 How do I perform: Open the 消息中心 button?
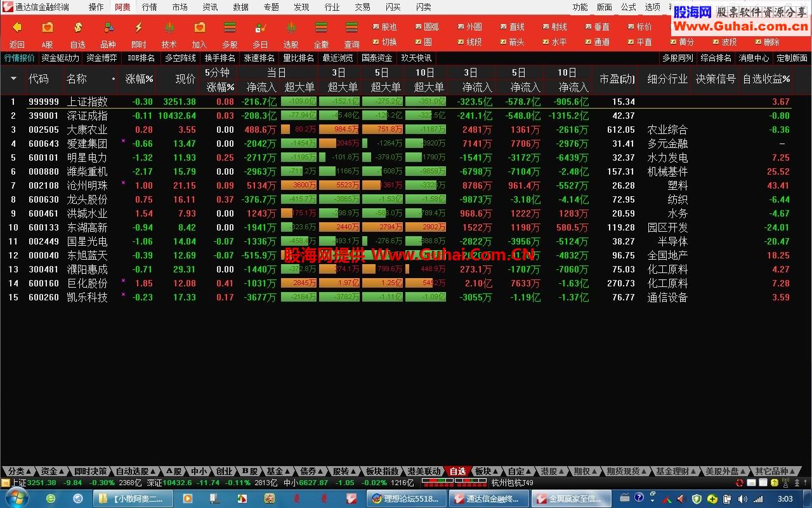pyautogui.click(x=754, y=58)
